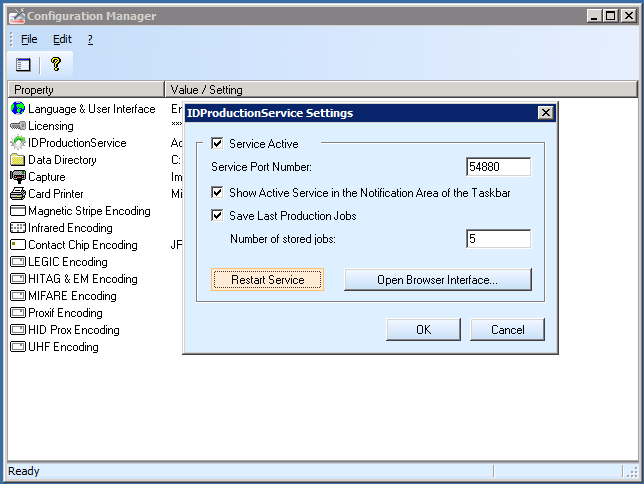This screenshot has width=644, height=484.
Task: Click the toolbar help question mark icon
Action: tap(56, 64)
